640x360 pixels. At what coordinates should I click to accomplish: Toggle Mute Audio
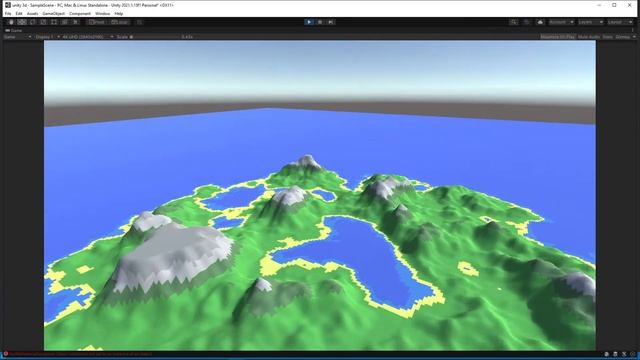point(589,37)
